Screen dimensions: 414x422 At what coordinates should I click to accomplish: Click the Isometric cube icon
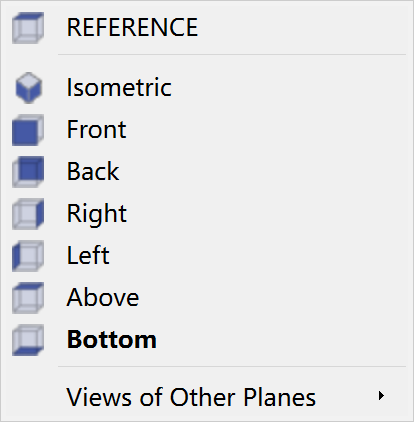click(29, 87)
